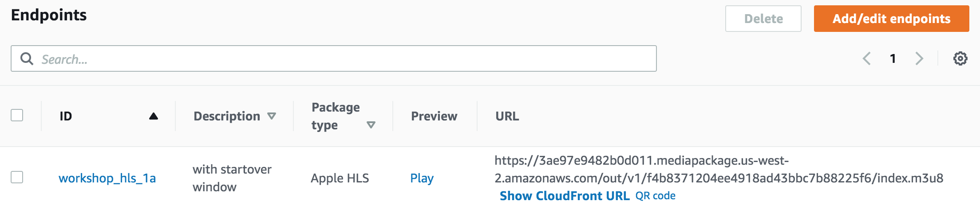980x209 pixels.
Task: Go to previous page arrow
Action: (866, 58)
